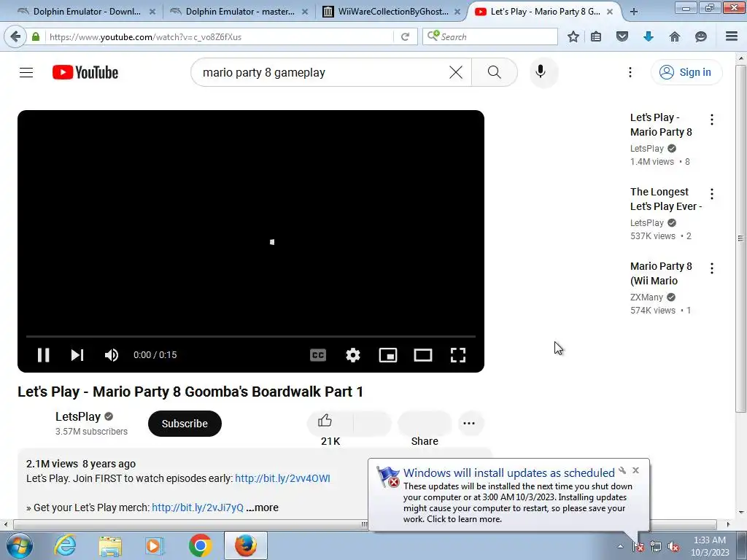
Task: Enter full screen video mode
Action: [x=458, y=355]
